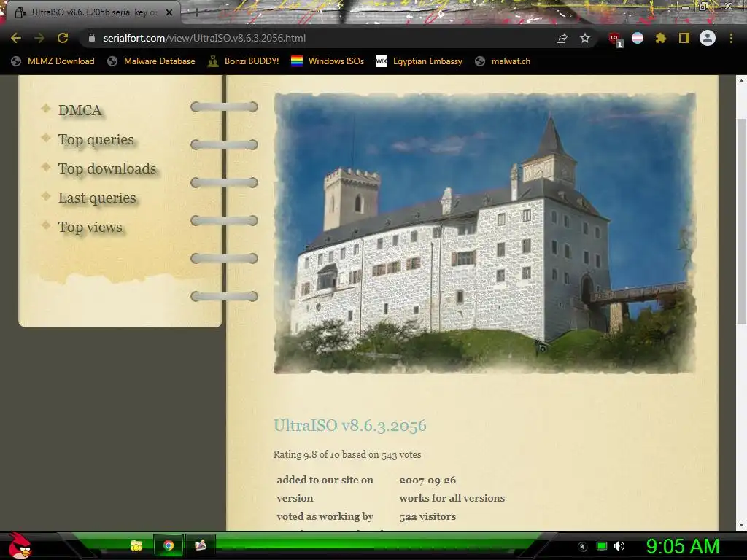This screenshot has width=747, height=560.
Task: Click the castle header image
Action: [484, 233]
